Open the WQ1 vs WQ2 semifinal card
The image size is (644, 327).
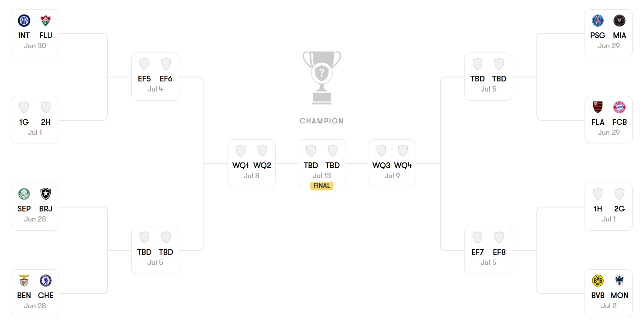tap(252, 163)
